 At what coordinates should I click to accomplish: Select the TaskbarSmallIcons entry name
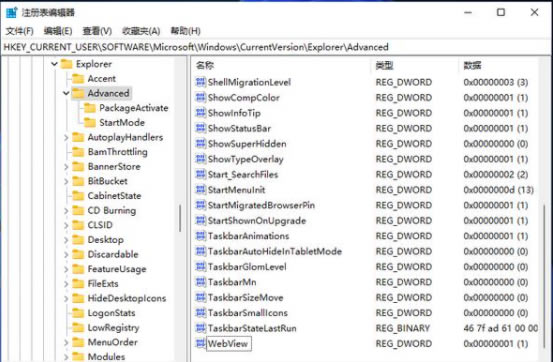248,313
